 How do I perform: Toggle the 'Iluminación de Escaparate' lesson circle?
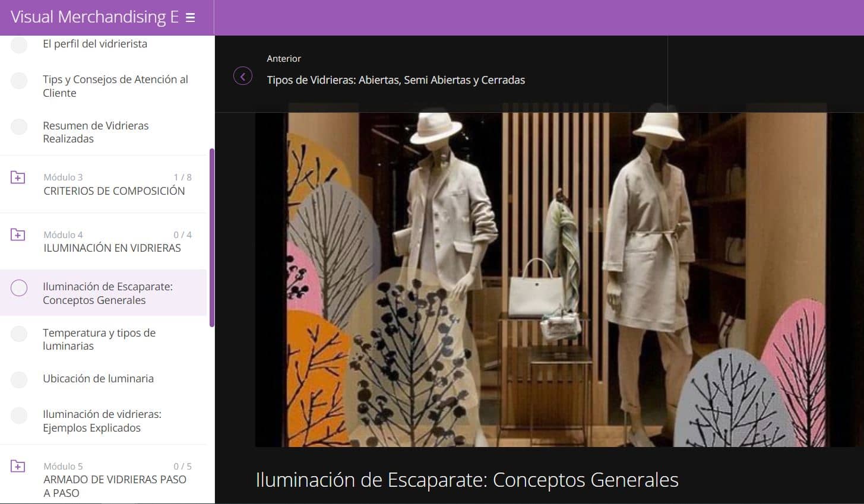(x=19, y=288)
